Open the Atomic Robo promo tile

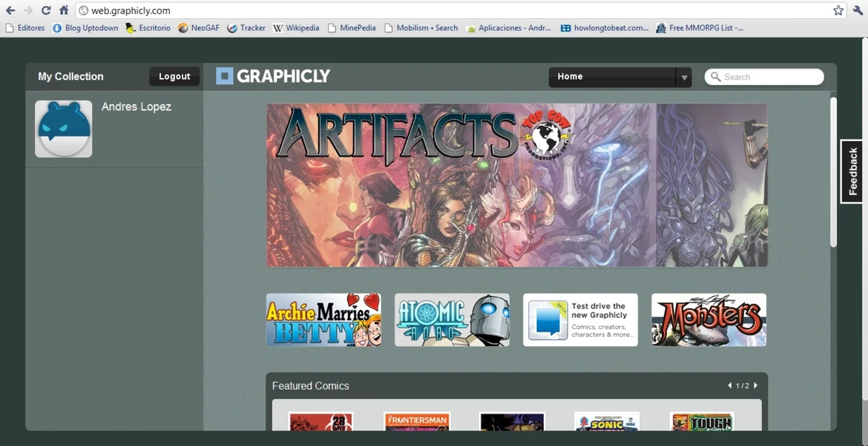coord(452,320)
